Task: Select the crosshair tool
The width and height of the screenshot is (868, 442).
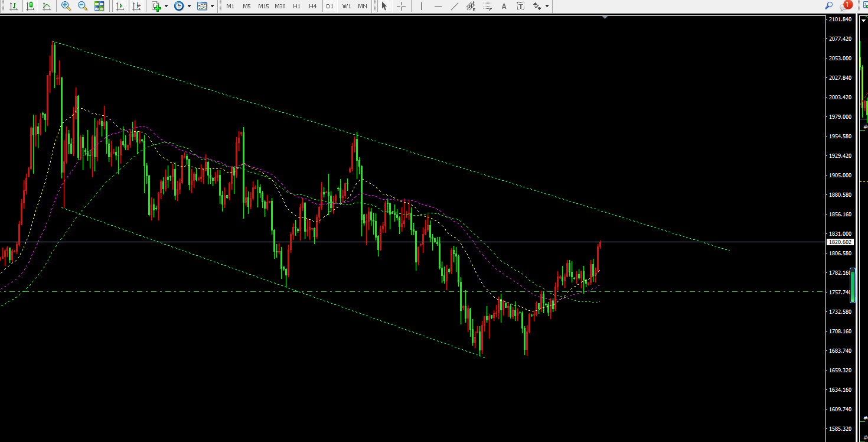Action: click(402, 6)
